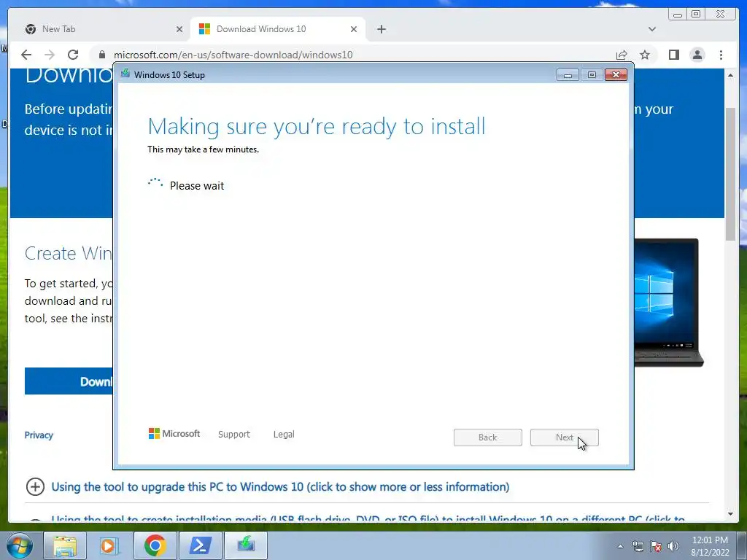Viewport: 747px width, 560px height.
Task: Close the New Tab tab
Action: [x=179, y=29]
